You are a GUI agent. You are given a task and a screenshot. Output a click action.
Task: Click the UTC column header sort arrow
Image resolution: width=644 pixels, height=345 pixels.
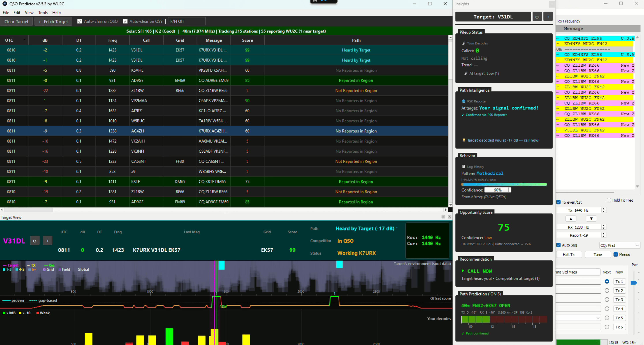(24, 39)
